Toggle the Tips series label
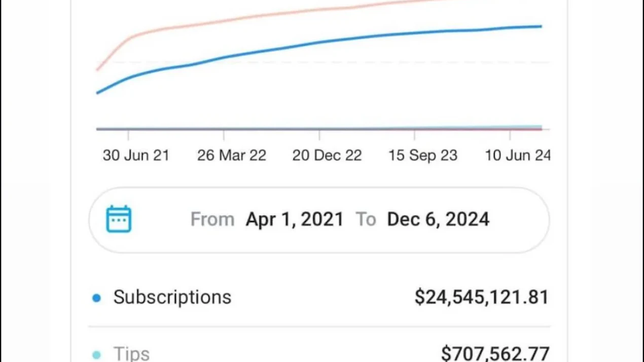Screen dimensions: 644x362 (131, 354)
